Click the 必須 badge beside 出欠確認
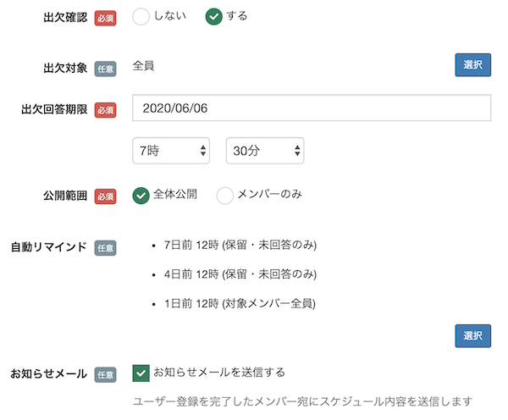The height and width of the screenshot is (420, 508). coord(105,19)
